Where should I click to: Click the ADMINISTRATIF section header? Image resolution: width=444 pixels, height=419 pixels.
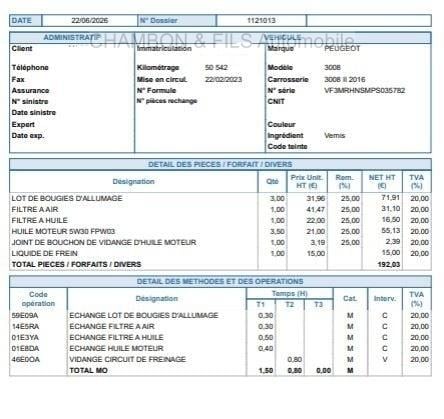click(x=72, y=37)
